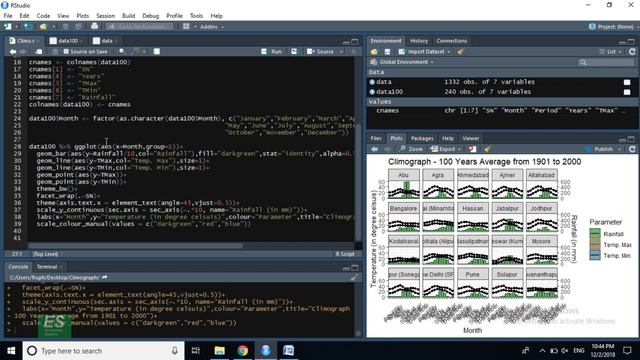Expand the data object details

point(372,82)
